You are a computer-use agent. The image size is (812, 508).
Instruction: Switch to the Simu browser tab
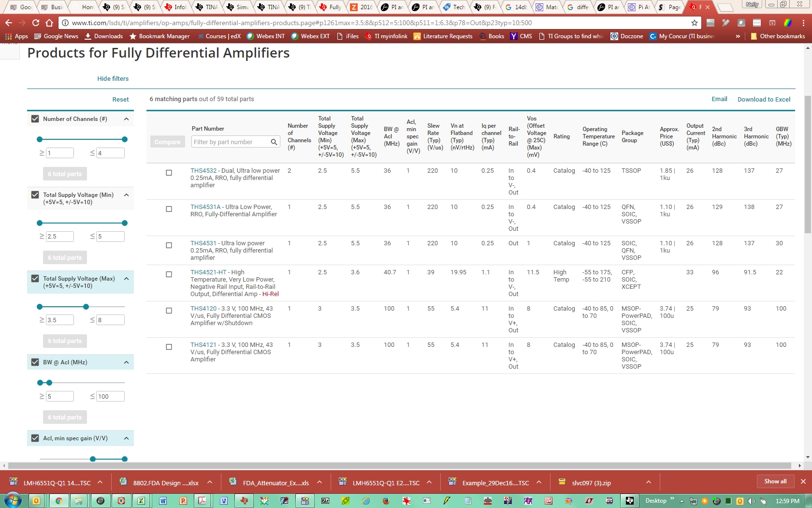(238, 7)
